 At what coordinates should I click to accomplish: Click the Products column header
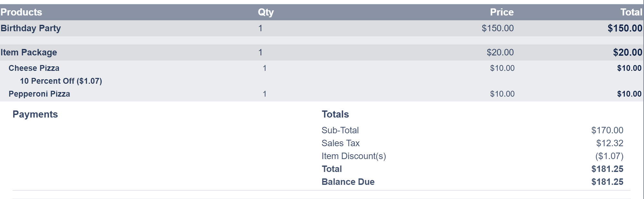[x=21, y=12]
